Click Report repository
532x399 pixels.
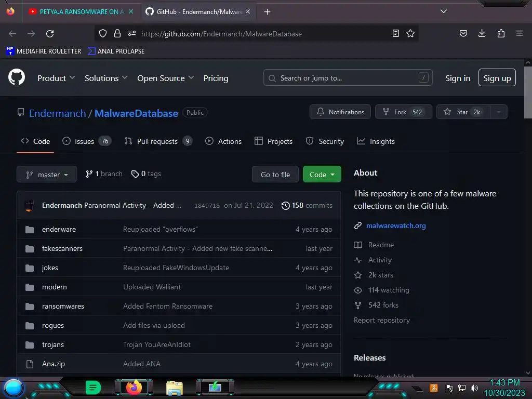pos(382,320)
